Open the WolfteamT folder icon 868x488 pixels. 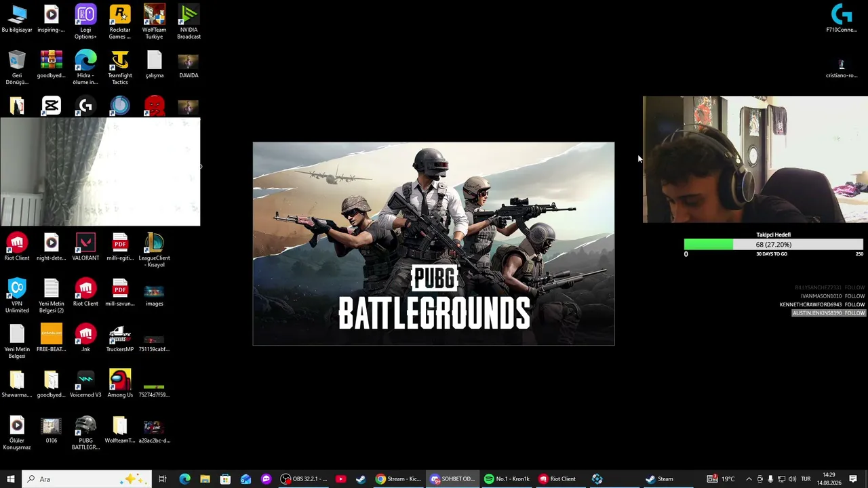click(120, 430)
